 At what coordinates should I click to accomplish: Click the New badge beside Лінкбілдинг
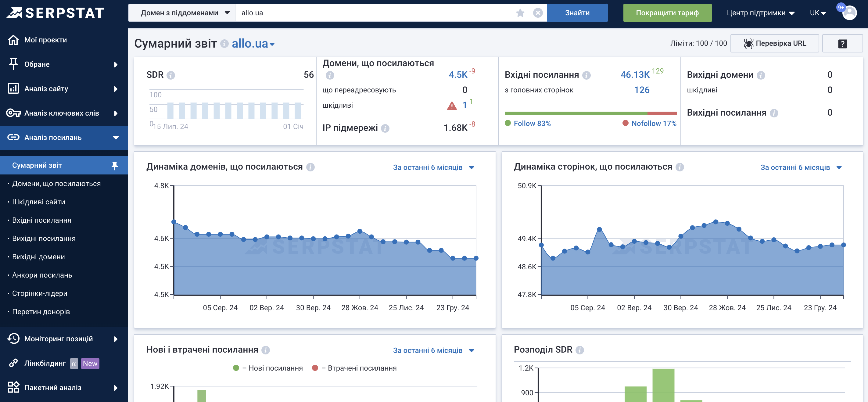point(90,363)
